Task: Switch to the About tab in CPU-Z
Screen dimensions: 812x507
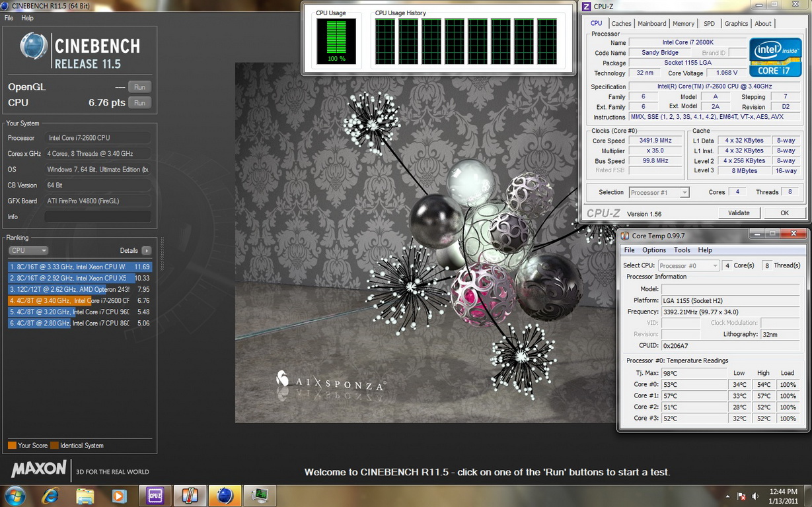Action: click(x=763, y=24)
